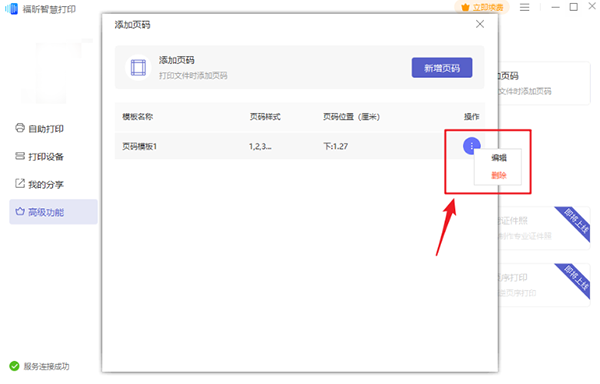The height and width of the screenshot is (384, 600).
Task: Select 高级功能 in the sidebar
Action: pos(53,212)
